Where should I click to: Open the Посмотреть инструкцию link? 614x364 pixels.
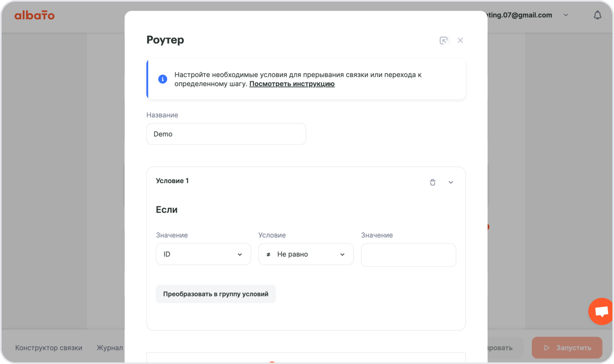(x=292, y=84)
